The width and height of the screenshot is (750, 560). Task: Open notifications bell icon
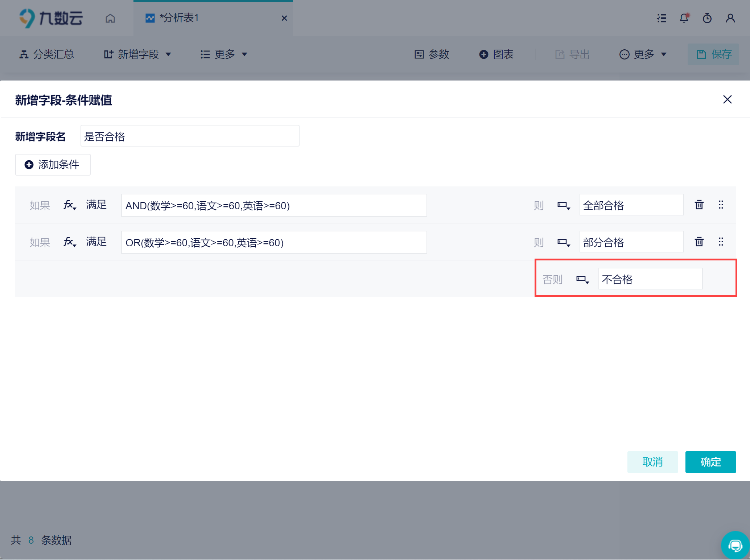tap(684, 18)
